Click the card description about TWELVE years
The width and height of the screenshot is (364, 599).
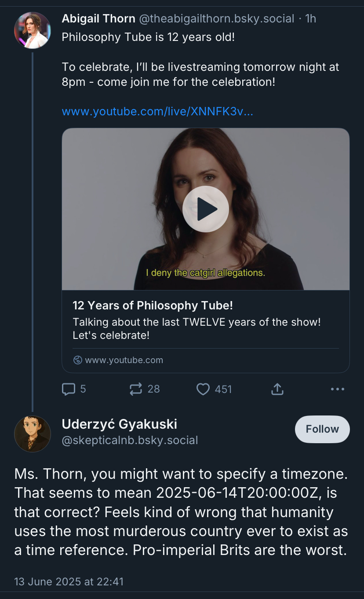tap(197, 328)
